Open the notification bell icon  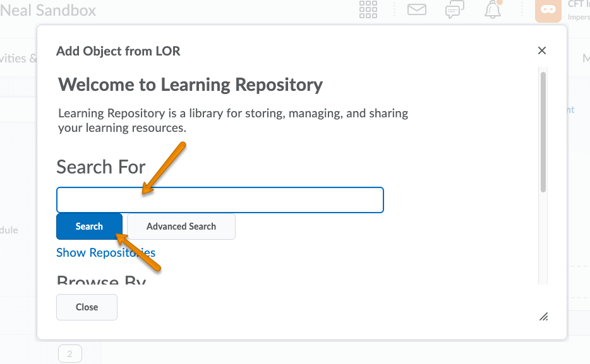(x=493, y=10)
